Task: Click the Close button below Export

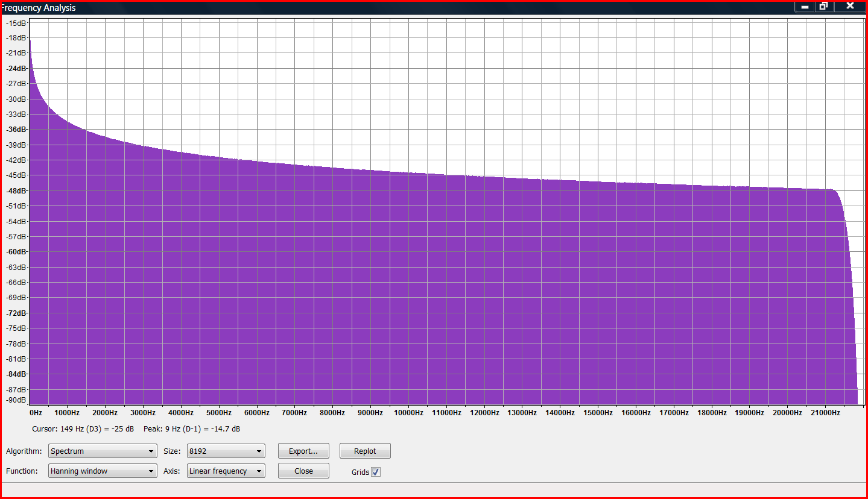Action: pos(303,471)
